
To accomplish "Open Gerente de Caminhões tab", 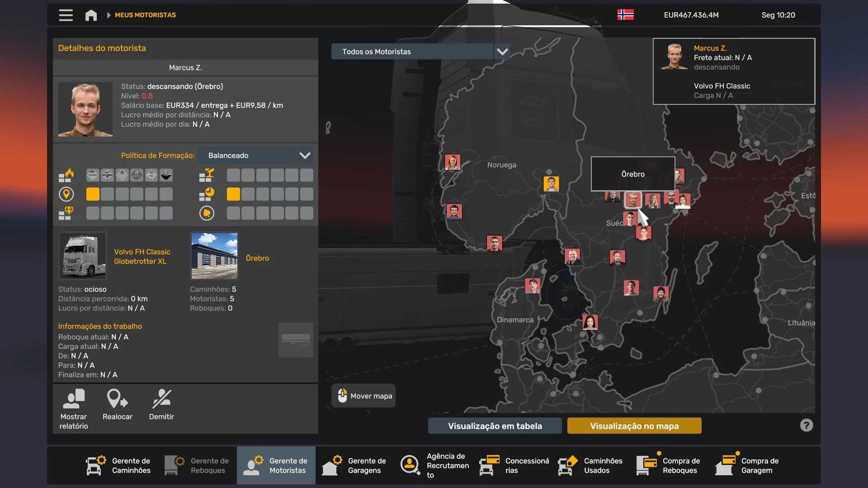I will (x=118, y=465).
